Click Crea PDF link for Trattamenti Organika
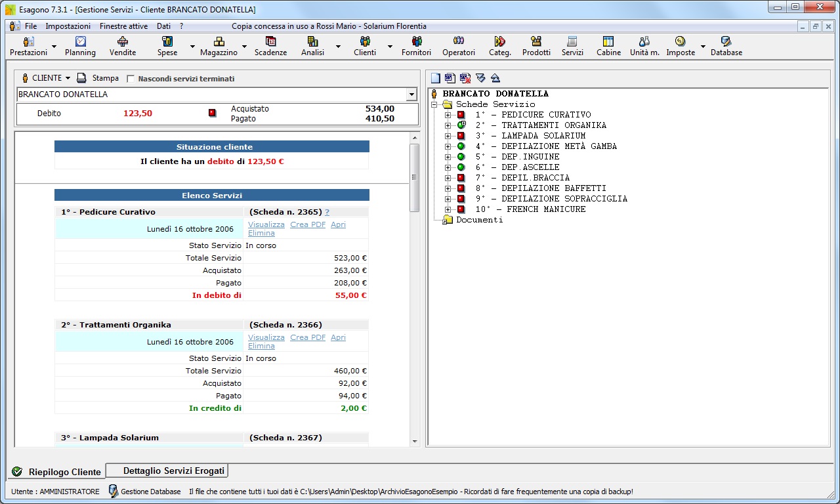 pos(308,337)
